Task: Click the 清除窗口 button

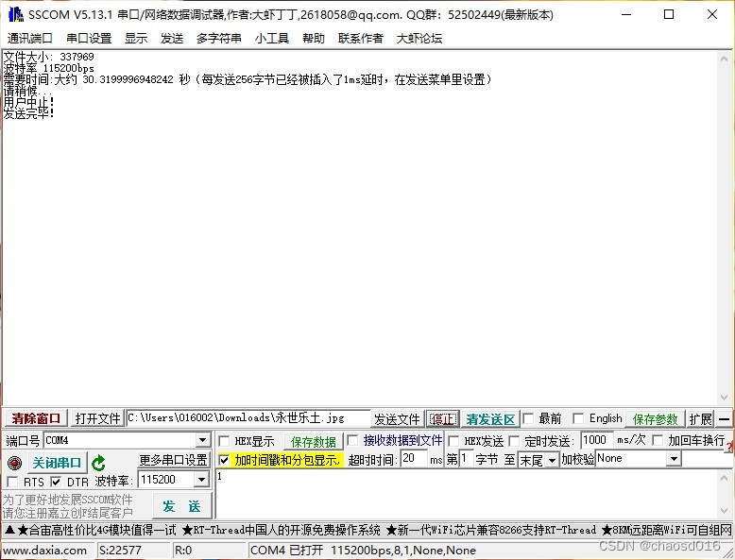Action: coord(36,418)
